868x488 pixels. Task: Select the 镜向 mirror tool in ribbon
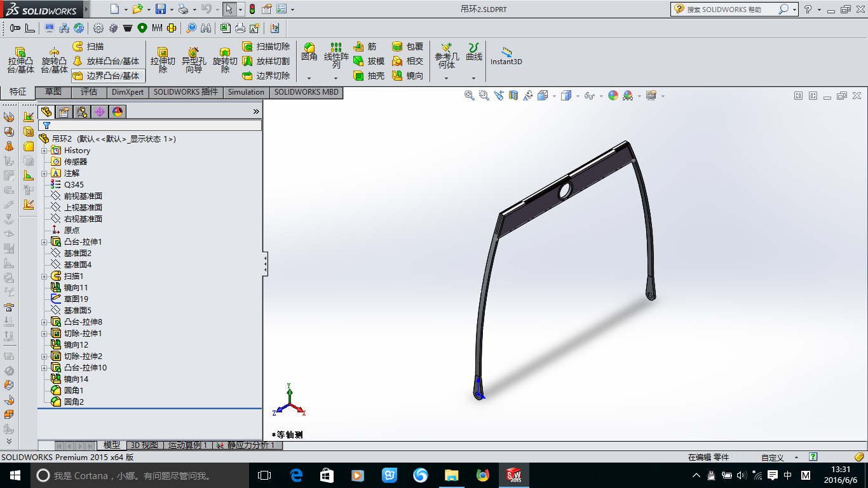point(408,76)
